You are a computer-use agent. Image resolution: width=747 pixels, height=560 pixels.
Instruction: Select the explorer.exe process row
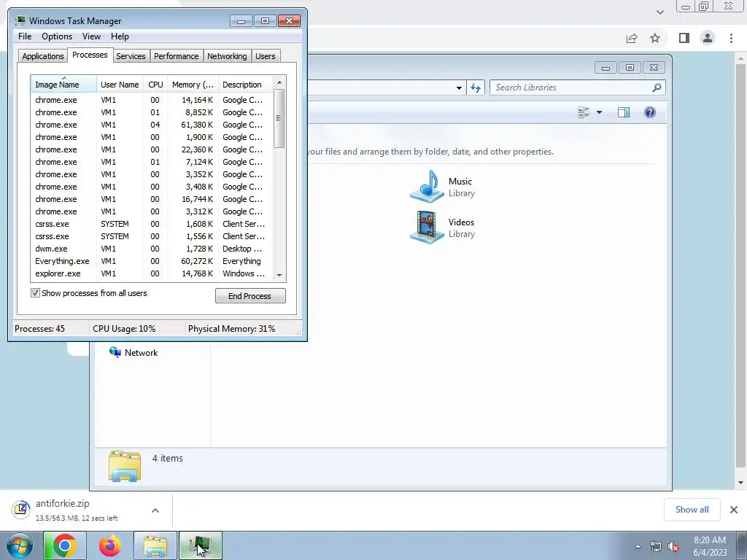click(152, 274)
